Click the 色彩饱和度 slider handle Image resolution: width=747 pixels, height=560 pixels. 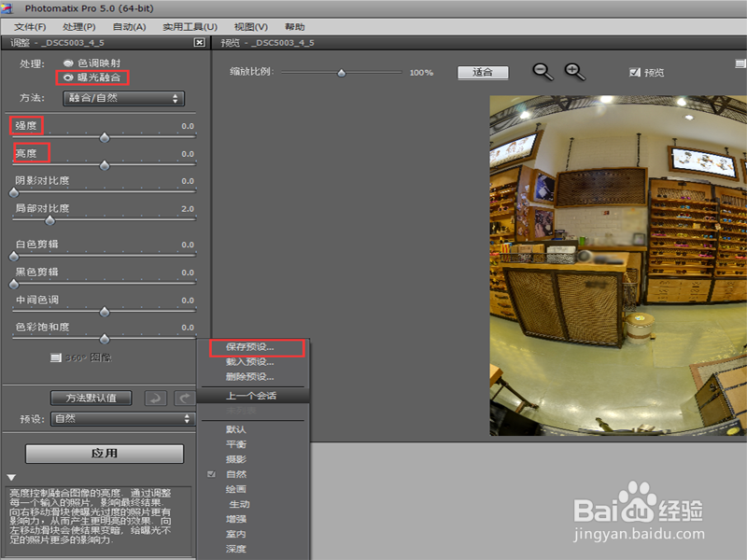105,339
